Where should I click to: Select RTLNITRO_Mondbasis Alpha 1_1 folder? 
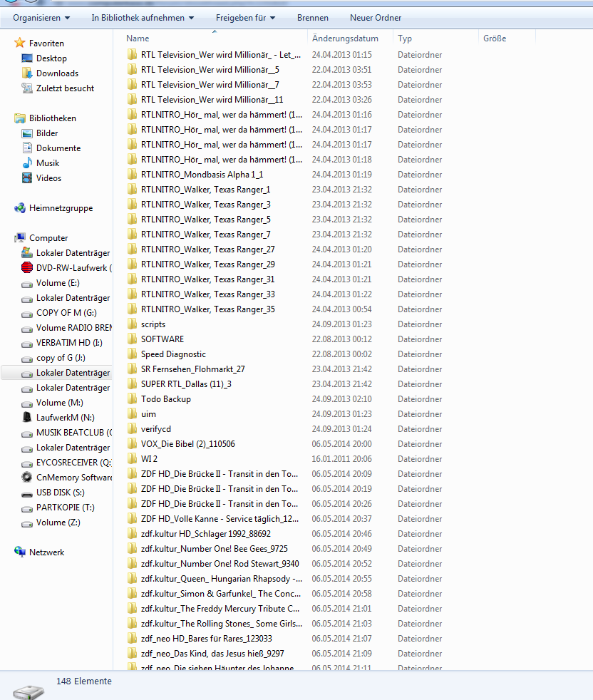click(202, 175)
